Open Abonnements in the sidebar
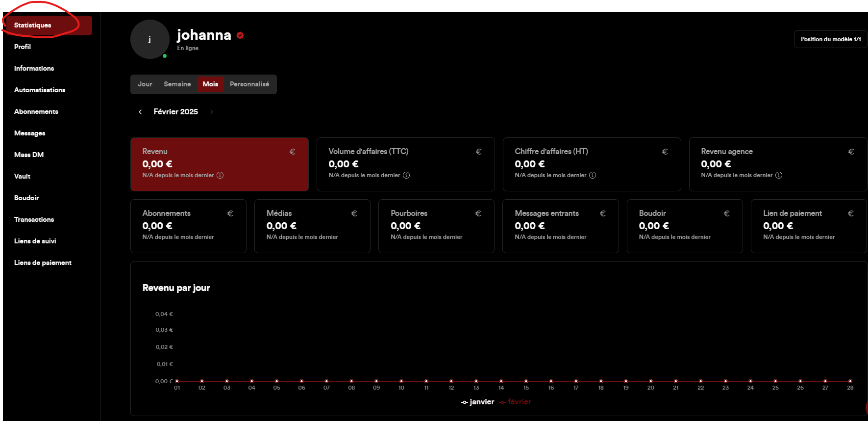Viewport: 868px width, 421px height. pyautogui.click(x=36, y=111)
